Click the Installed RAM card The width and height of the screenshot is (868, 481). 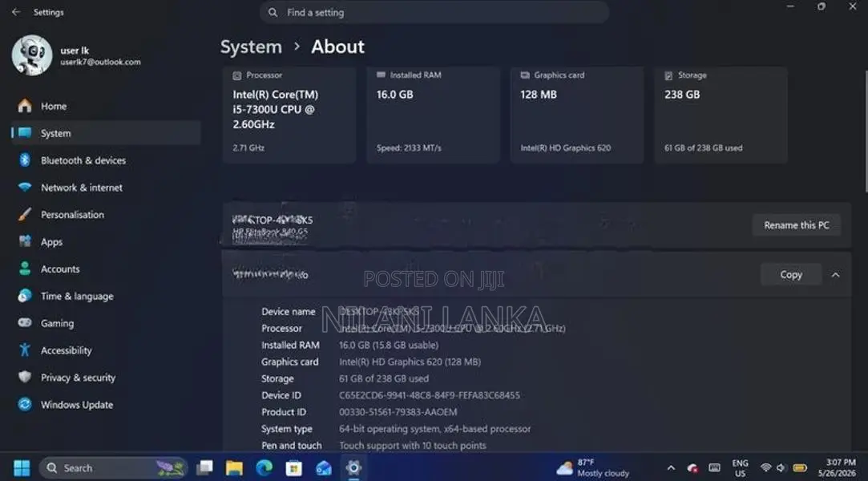click(433, 115)
